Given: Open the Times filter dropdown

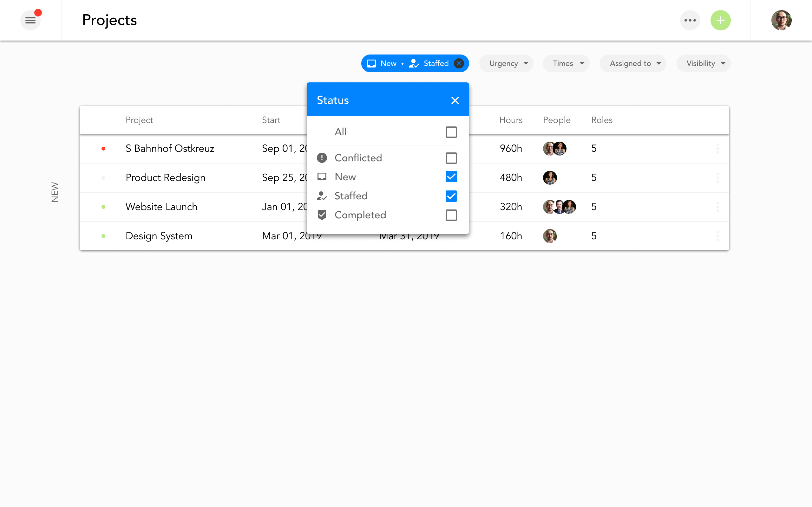Looking at the screenshot, I should point(566,63).
